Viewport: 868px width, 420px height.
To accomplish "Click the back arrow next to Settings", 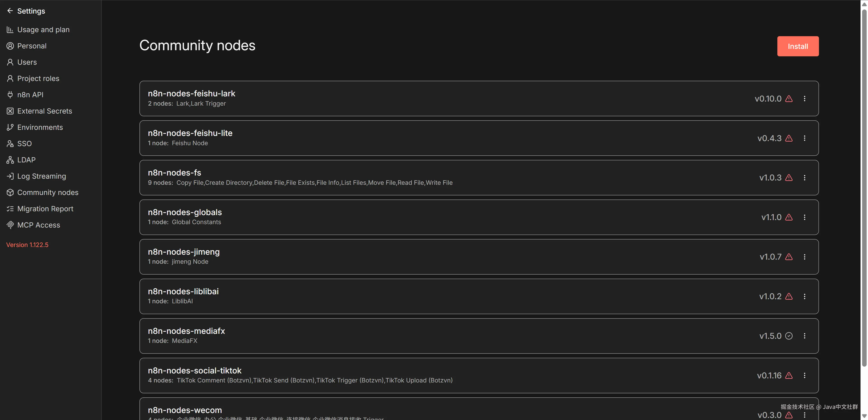I will point(10,11).
